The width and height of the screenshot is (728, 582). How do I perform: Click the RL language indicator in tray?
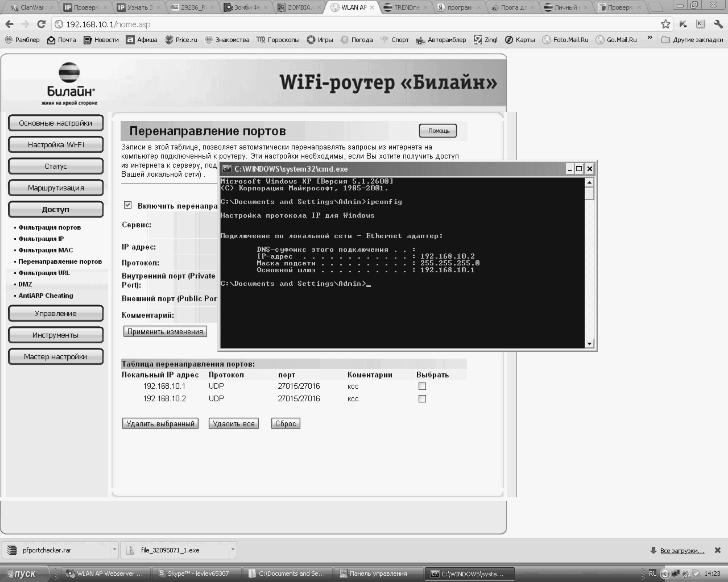click(652, 573)
